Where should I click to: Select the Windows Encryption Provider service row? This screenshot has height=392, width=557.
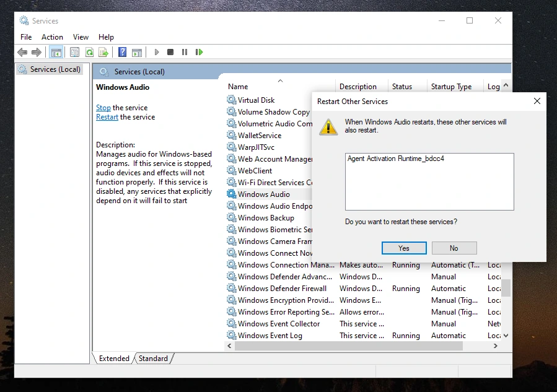pos(364,300)
